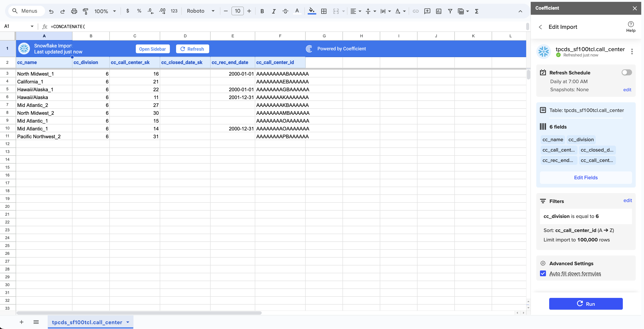Increase decimal places icon
644x329 pixels.
[x=162, y=11]
